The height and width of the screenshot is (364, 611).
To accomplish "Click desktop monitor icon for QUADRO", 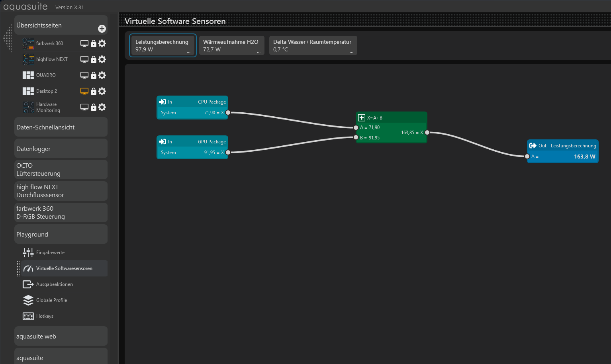I will [x=84, y=75].
